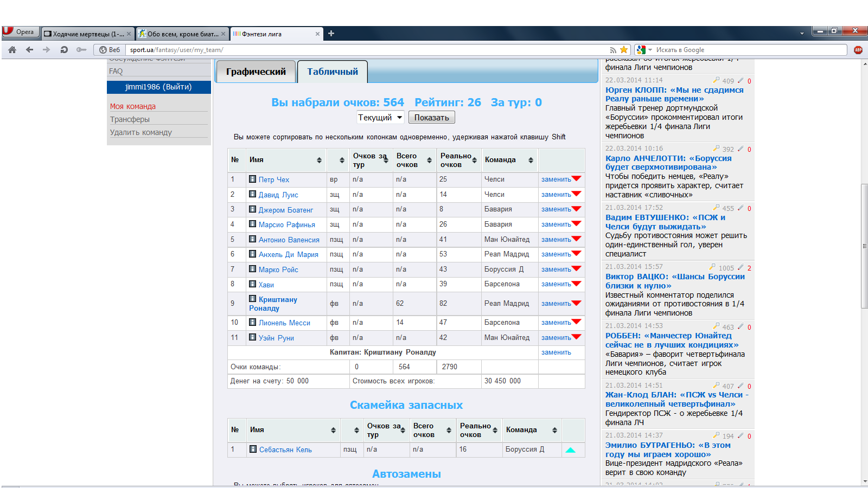Close the Ходячие мертвецы tab
The height and width of the screenshot is (488, 868).
tap(129, 34)
